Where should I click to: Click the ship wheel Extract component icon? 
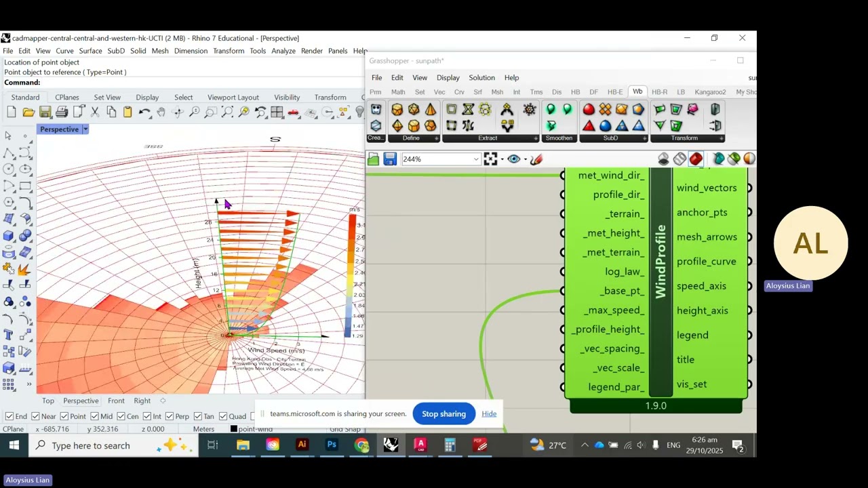pyautogui.click(x=530, y=110)
